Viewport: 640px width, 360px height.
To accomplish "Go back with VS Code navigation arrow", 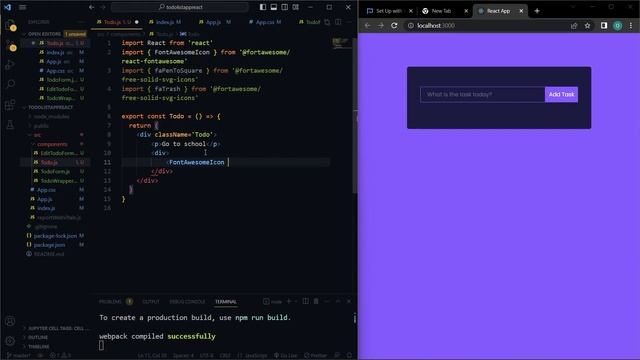I will click(91, 7).
